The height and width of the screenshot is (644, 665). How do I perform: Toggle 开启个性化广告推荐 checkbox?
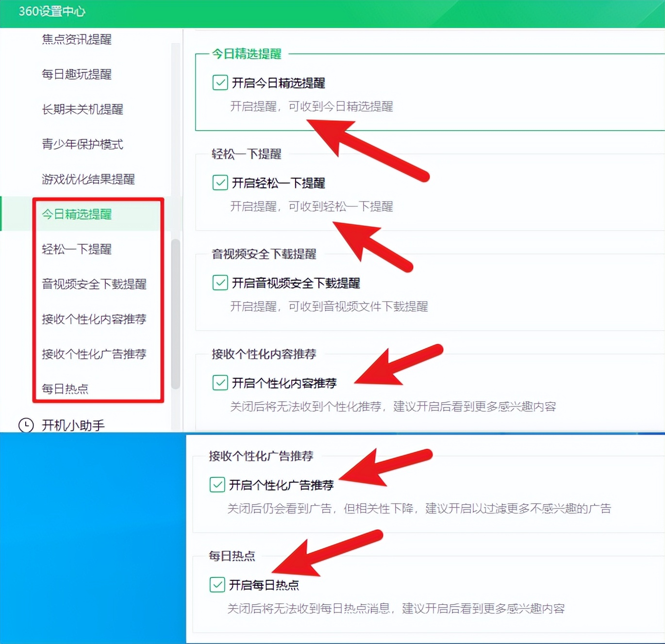point(217,484)
